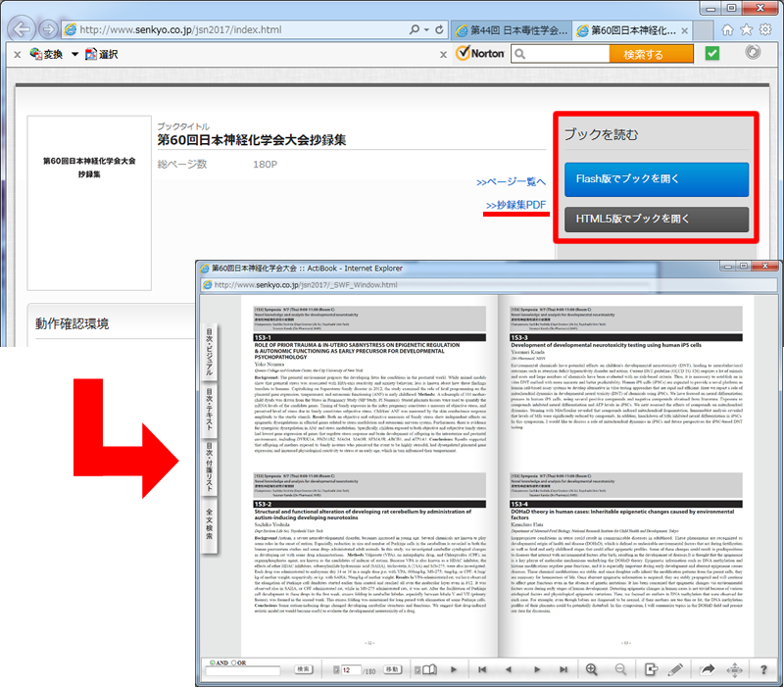Open the 目次・付箋リスト side tab
This screenshot has height=688, width=784.
pos(210,467)
